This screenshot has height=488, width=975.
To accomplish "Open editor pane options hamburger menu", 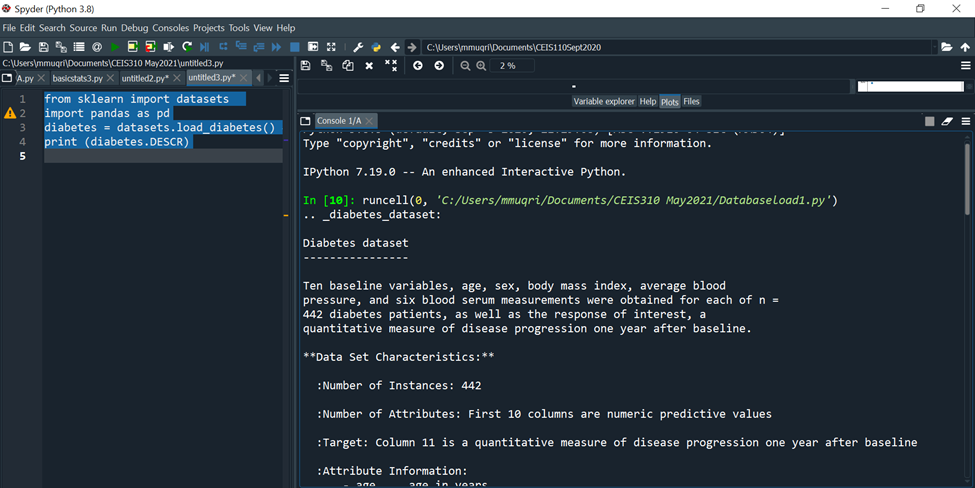I will [x=284, y=78].
